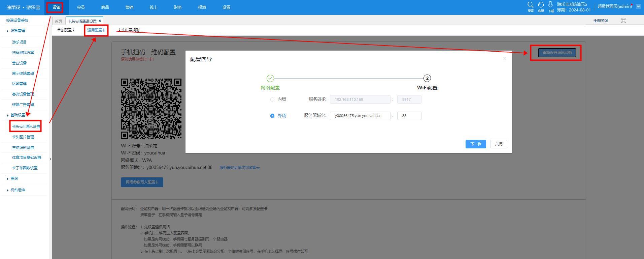Open the 会员 top menu
Image resolution: width=644 pixels, height=259 pixels.
pos(81,7)
